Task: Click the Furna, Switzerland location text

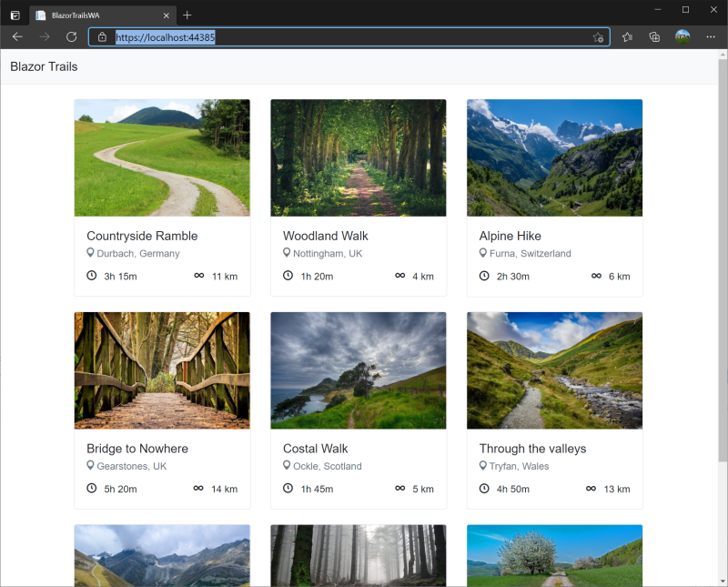Action: click(531, 254)
